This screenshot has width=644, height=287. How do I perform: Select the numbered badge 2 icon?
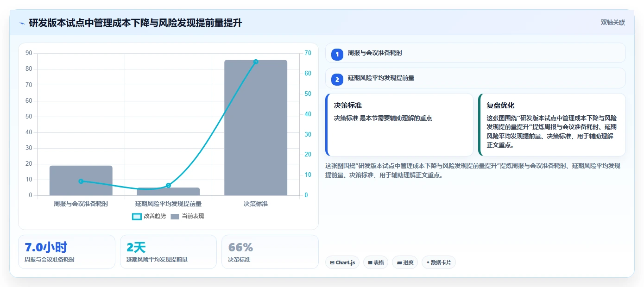(337, 80)
